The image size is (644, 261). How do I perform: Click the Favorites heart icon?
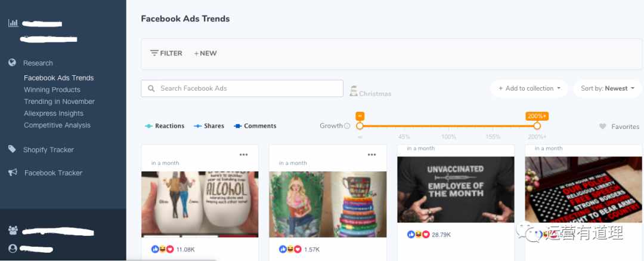click(602, 127)
